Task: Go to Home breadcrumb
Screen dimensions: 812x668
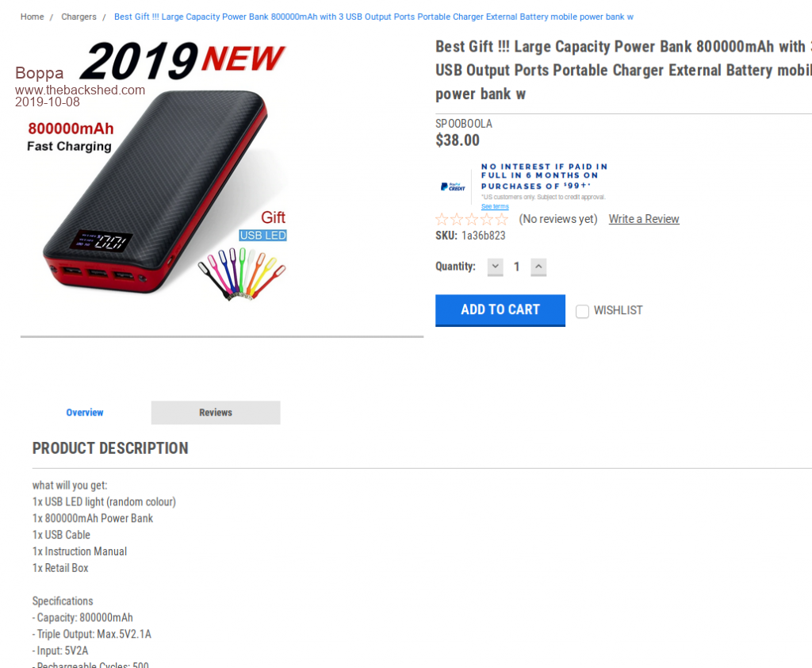Action: pos(32,17)
